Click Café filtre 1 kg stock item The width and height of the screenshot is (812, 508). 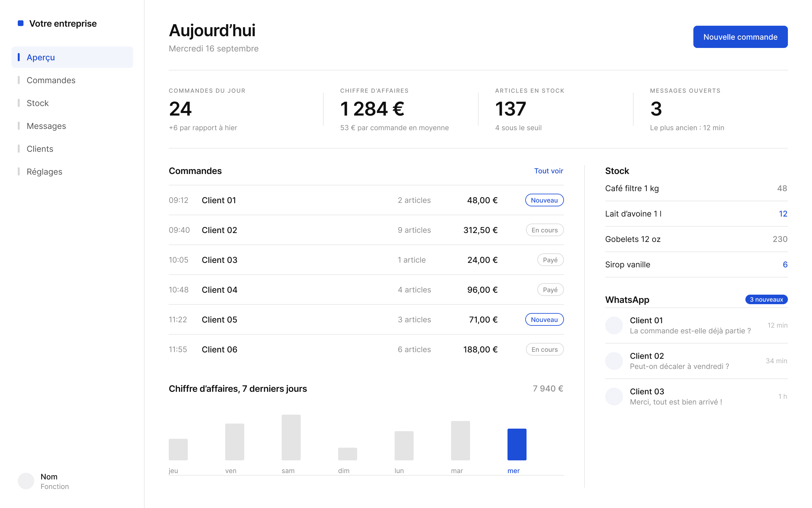pos(632,188)
